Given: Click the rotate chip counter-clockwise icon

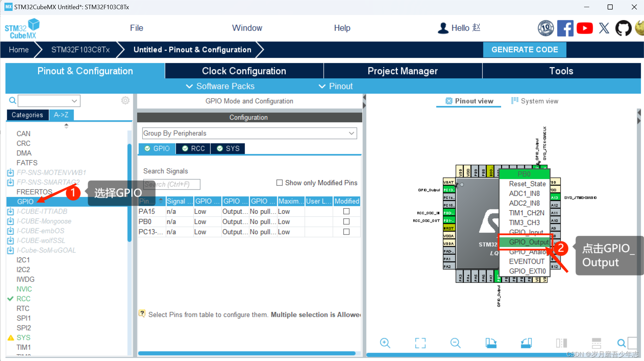Looking at the screenshot, I should 526,343.
